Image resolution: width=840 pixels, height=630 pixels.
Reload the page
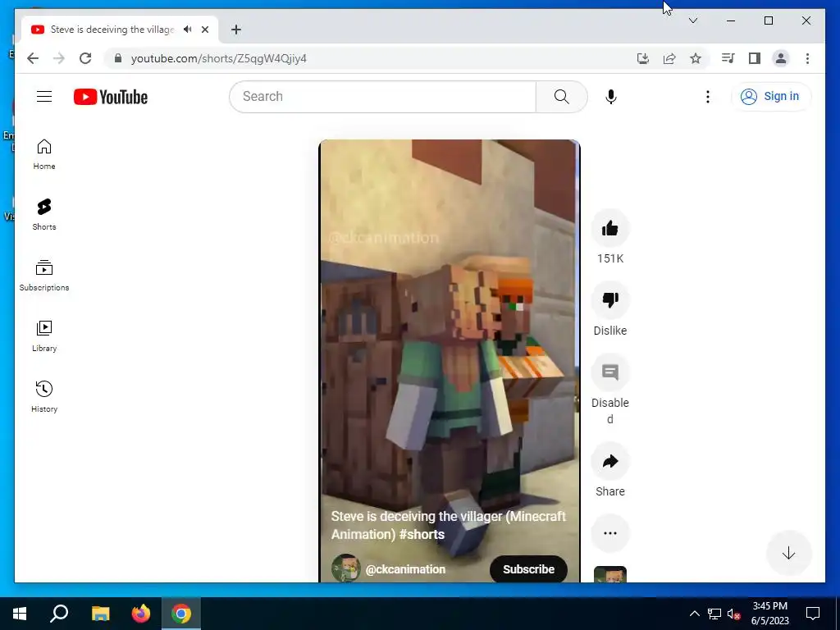pos(85,58)
